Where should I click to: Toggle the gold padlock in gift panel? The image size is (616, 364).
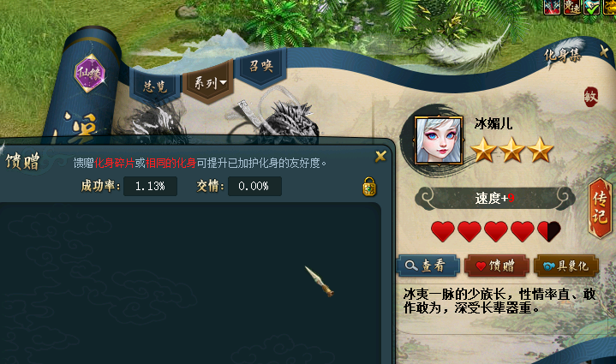click(x=369, y=187)
